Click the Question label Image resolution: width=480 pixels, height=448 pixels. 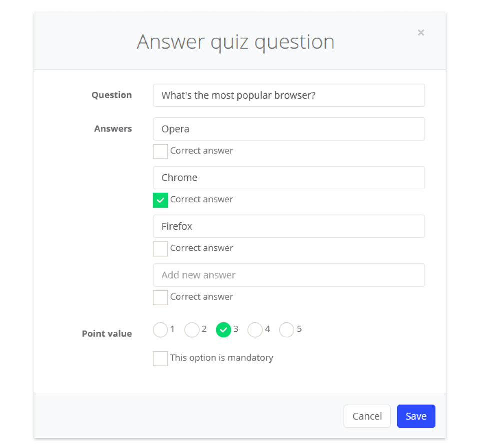(112, 95)
